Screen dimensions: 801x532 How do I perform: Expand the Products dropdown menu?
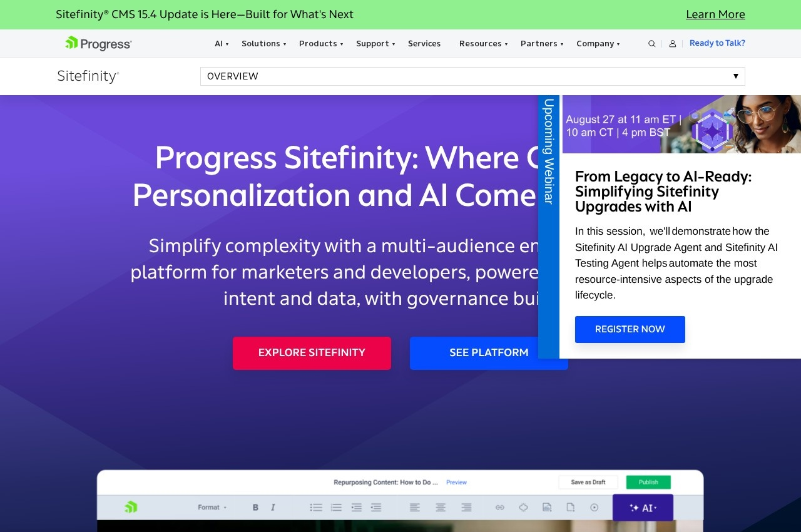click(x=321, y=44)
